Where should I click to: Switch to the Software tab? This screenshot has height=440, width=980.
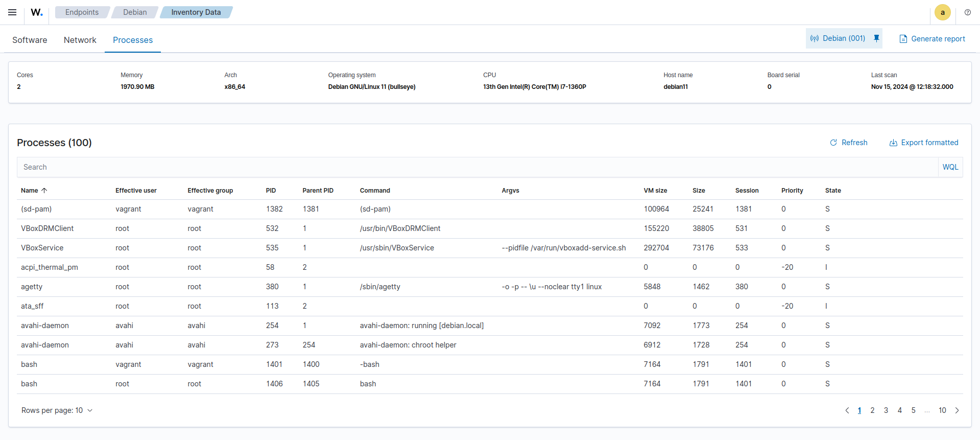point(30,40)
